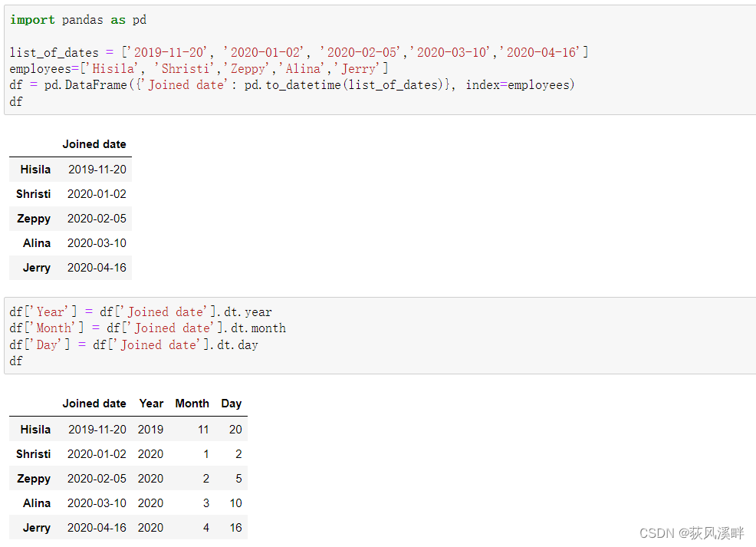The image size is (756, 547).
Task: Click 2020-04-16 cell in first table
Action: (x=97, y=268)
